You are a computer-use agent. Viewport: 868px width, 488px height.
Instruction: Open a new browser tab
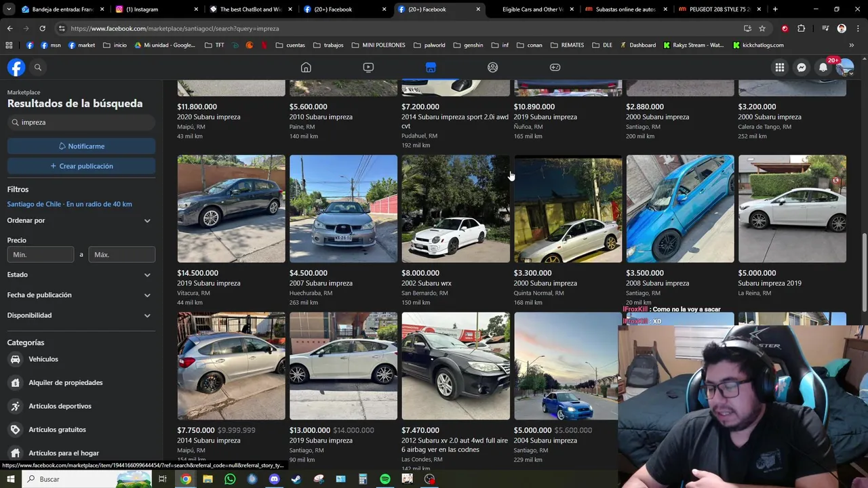[x=775, y=9]
